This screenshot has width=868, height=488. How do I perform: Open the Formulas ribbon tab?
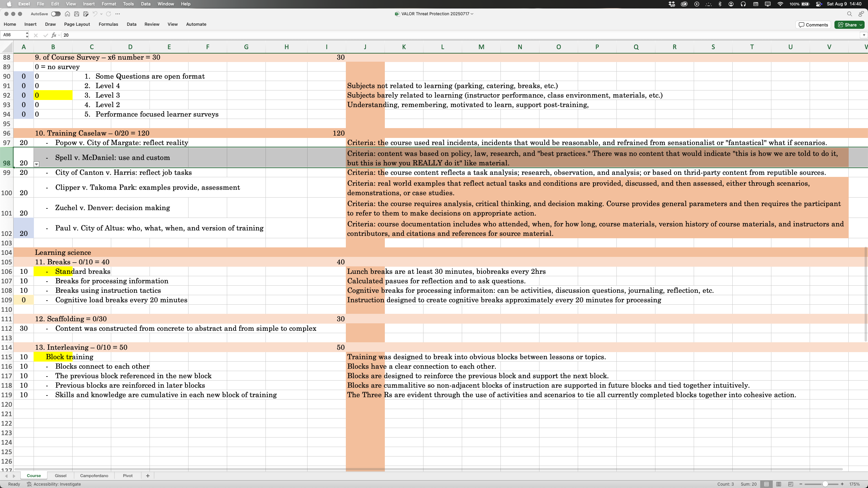(x=108, y=24)
